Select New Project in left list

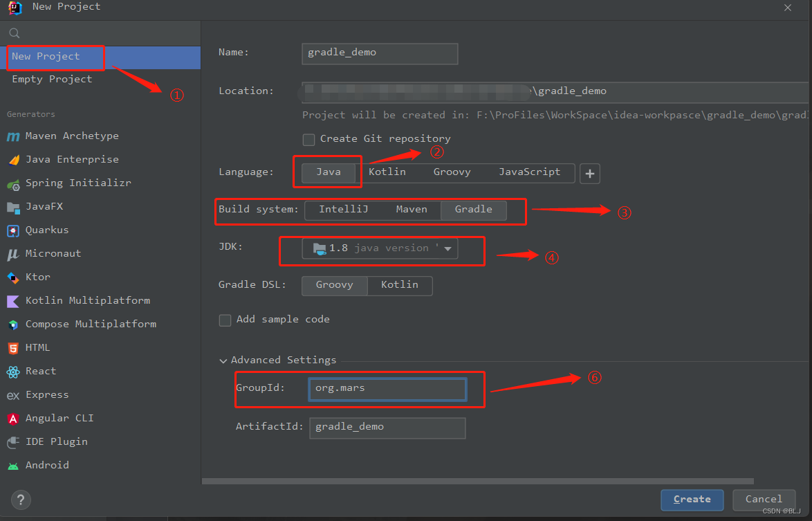100,57
